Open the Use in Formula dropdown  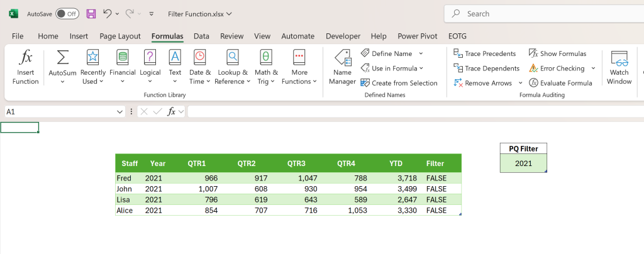pos(391,68)
